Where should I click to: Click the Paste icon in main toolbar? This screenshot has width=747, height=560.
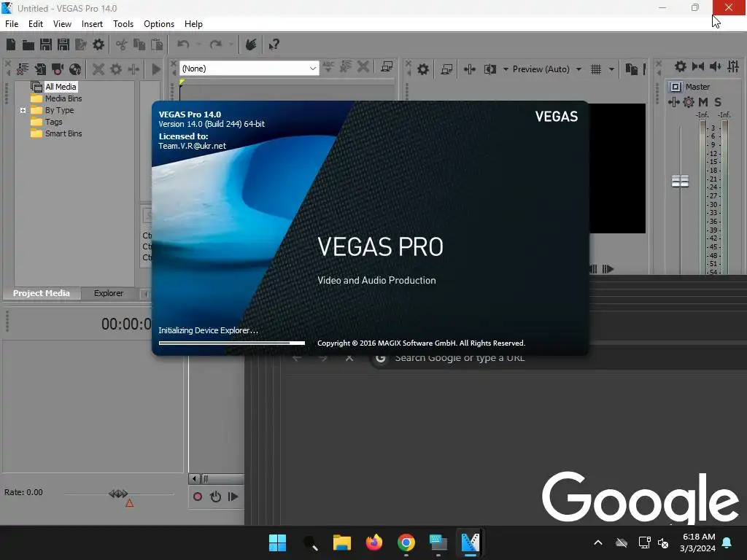(x=157, y=44)
